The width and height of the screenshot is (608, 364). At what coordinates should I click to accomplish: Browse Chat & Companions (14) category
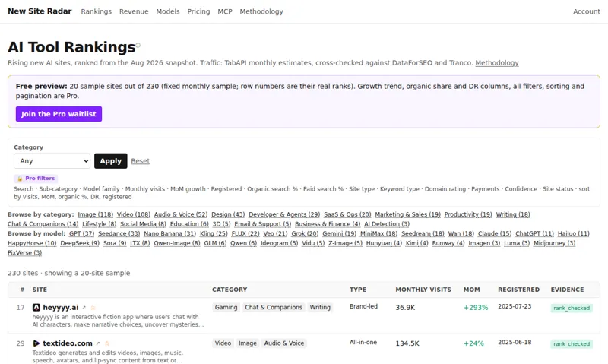point(43,224)
